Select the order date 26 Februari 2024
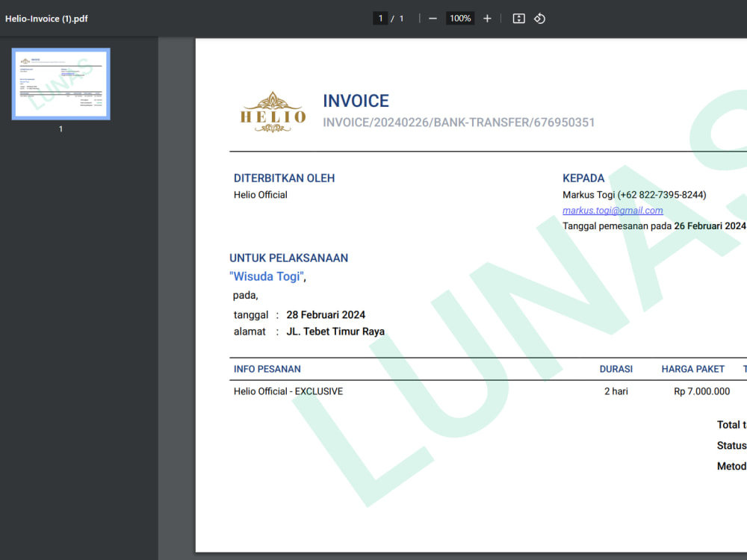The height and width of the screenshot is (560, 747). [x=710, y=225]
